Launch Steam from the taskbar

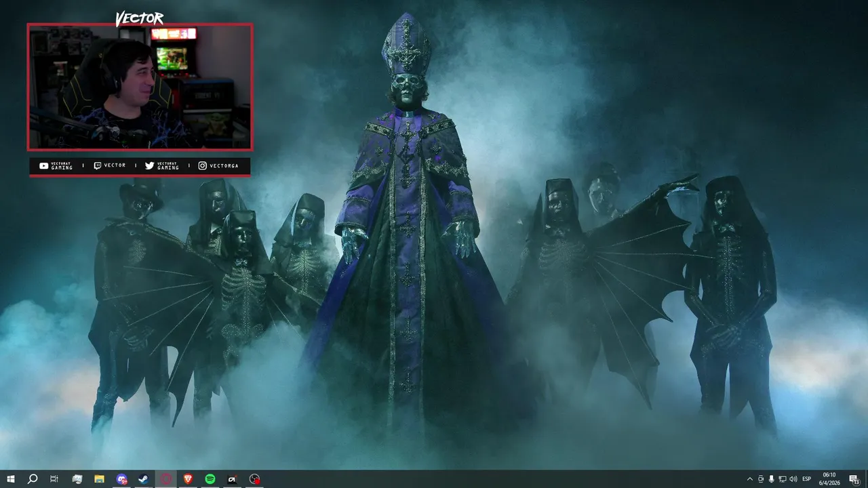144,479
